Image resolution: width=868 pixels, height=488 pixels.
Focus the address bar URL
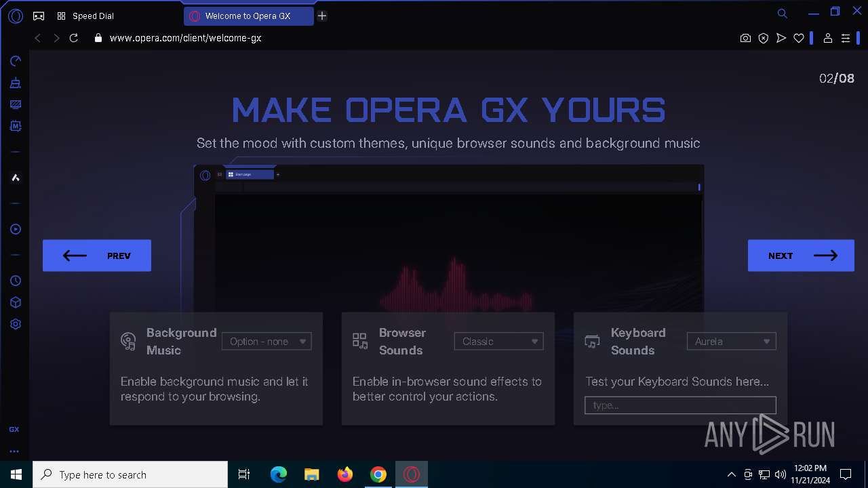[185, 38]
